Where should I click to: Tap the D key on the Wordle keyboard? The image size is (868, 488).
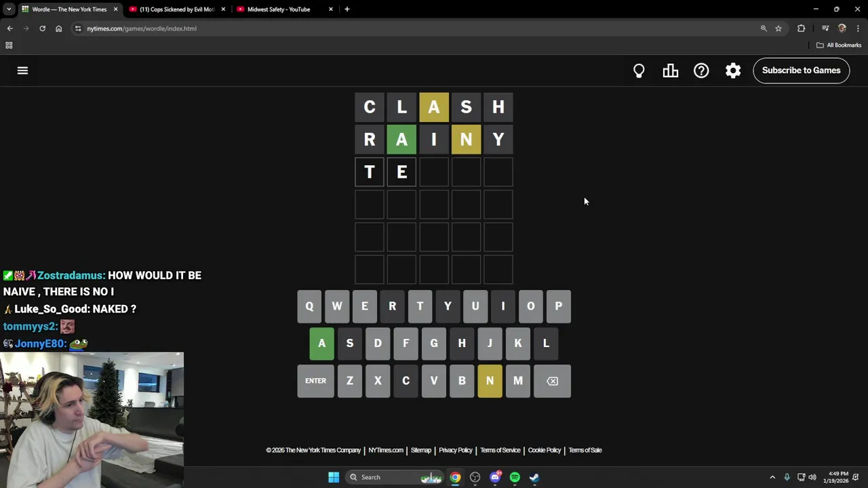coord(378,344)
